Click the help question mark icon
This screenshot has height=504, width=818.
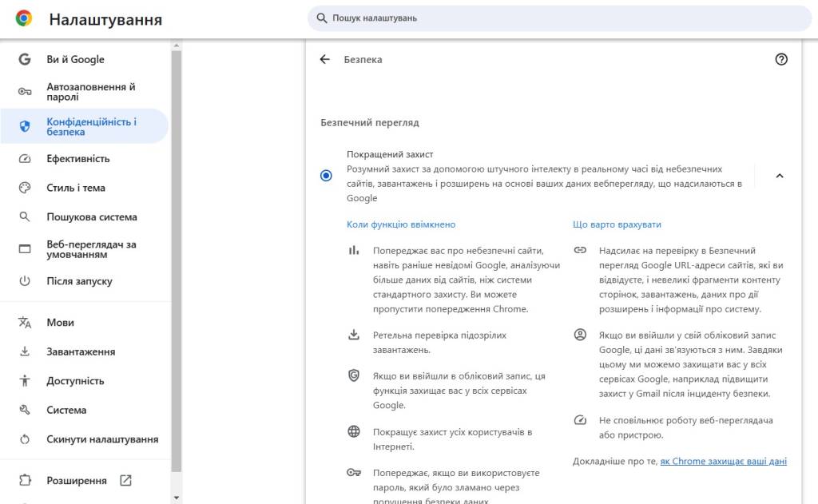tap(781, 59)
